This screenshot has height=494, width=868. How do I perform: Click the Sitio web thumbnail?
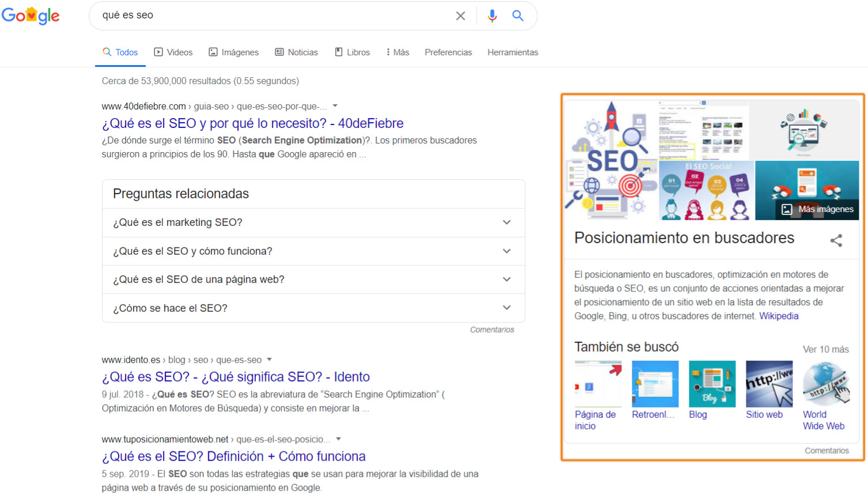[x=769, y=383]
